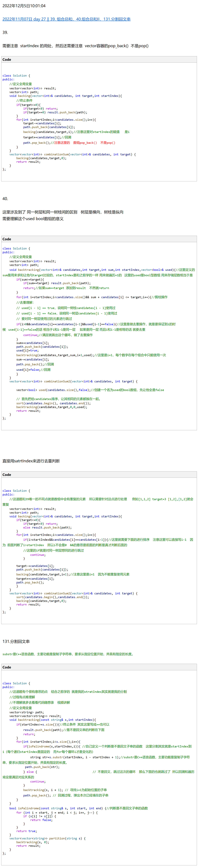
Task: Click the void backtracking signature with vector<bool>& used
Action: (x=102, y=270)
